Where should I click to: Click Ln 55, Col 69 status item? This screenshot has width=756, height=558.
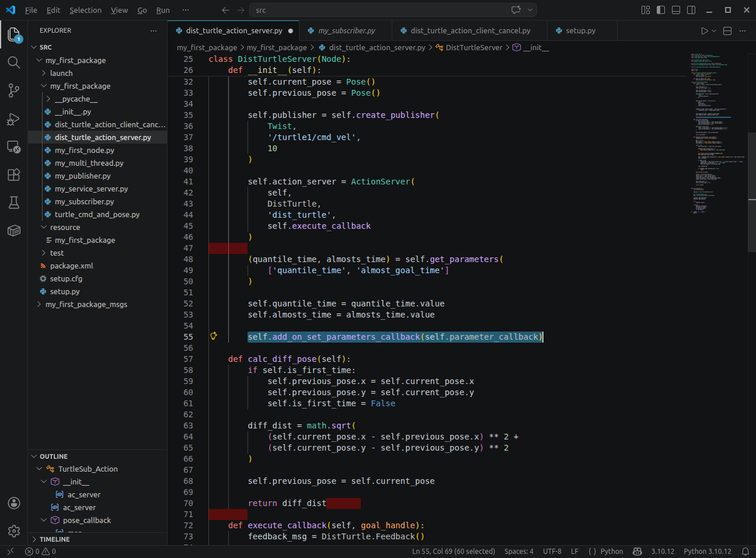coord(453,552)
